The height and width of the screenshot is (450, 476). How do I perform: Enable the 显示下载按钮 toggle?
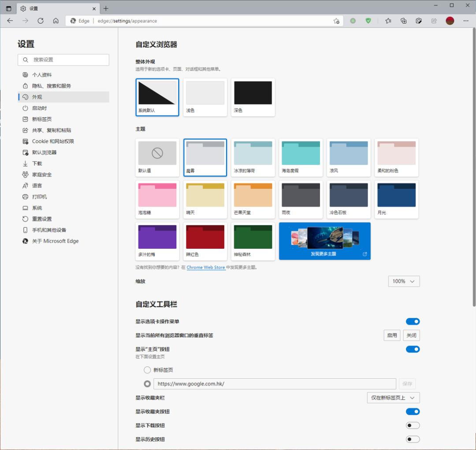click(413, 425)
